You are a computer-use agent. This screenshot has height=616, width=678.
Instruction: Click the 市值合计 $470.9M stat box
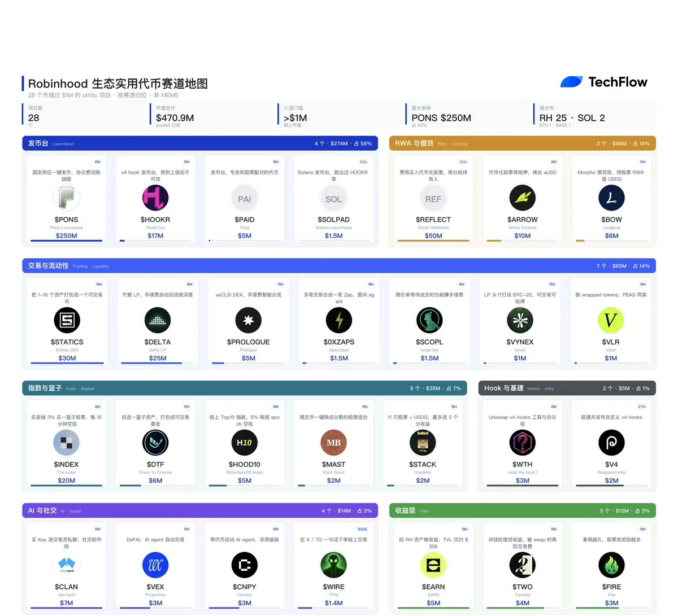[x=211, y=115]
